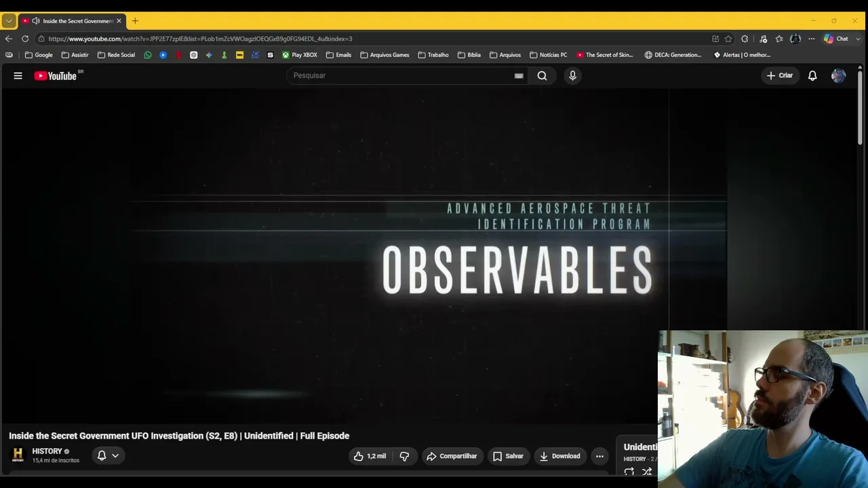Open the tab search dropdown arrow
The image size is (868, 488).
tap(9, 21)
